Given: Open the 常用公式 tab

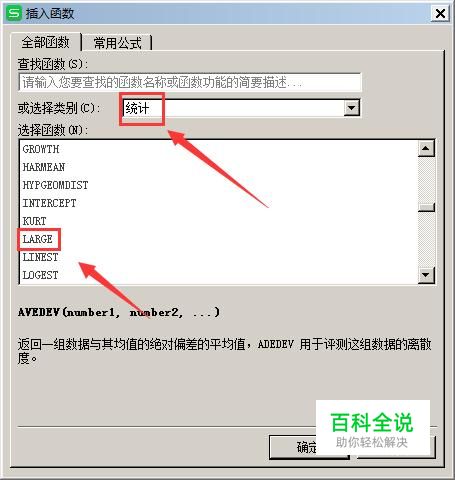Looking at the screenshot, I should coord(117,43).
